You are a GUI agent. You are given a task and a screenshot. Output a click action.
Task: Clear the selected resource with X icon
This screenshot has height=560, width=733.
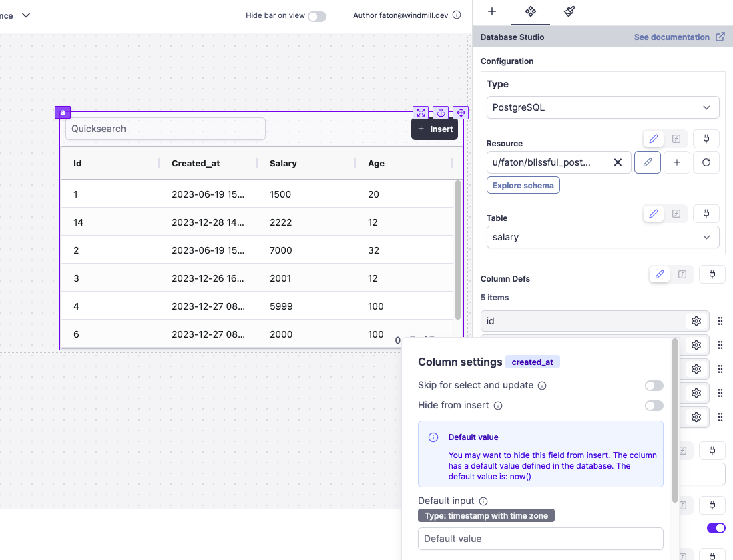pos(618,162)
